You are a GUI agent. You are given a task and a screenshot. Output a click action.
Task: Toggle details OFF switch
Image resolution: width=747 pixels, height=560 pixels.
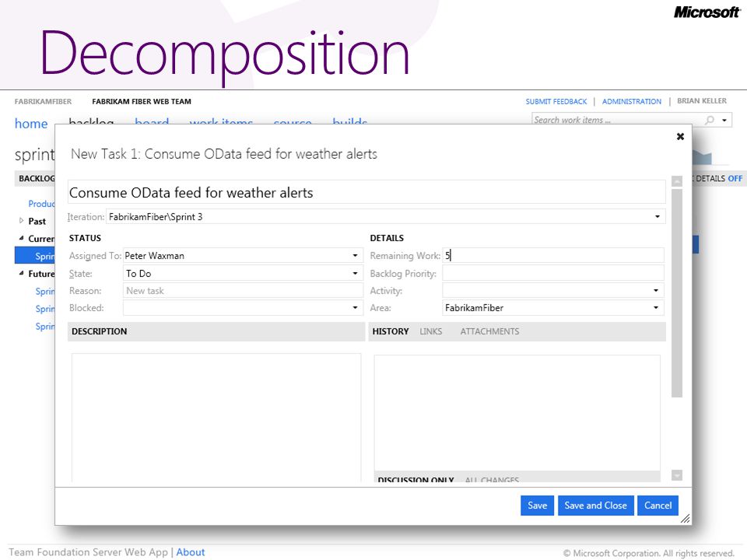735,178
